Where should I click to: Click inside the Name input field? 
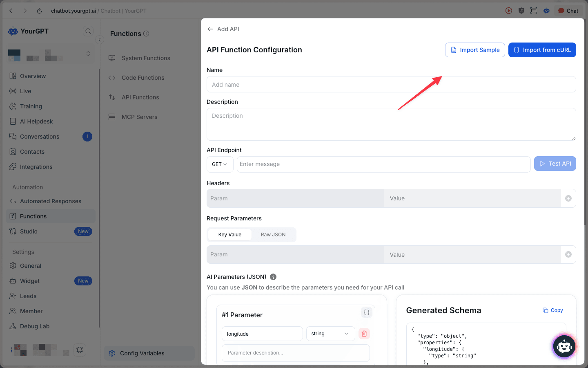pyautogui.click(x=391, y=84)
